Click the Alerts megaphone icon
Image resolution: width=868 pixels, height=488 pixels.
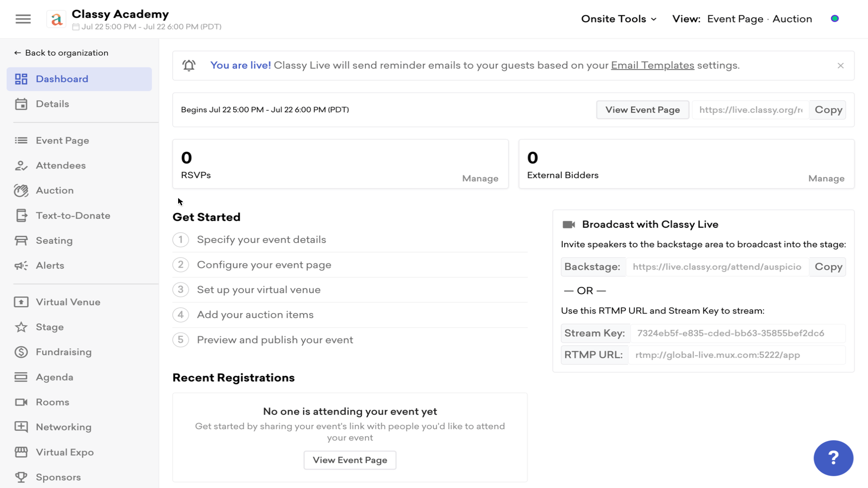coord(21,266)
